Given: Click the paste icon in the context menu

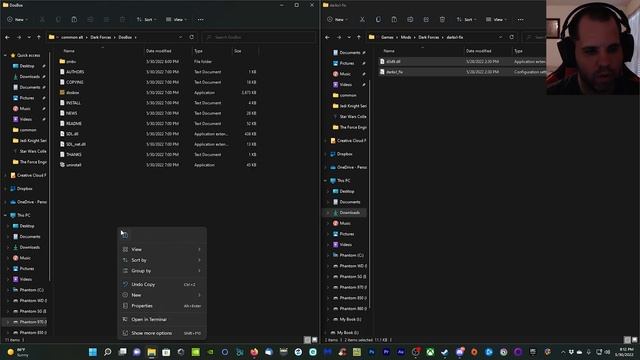Looking at the screenshot, I should click(x=125, y=235).
